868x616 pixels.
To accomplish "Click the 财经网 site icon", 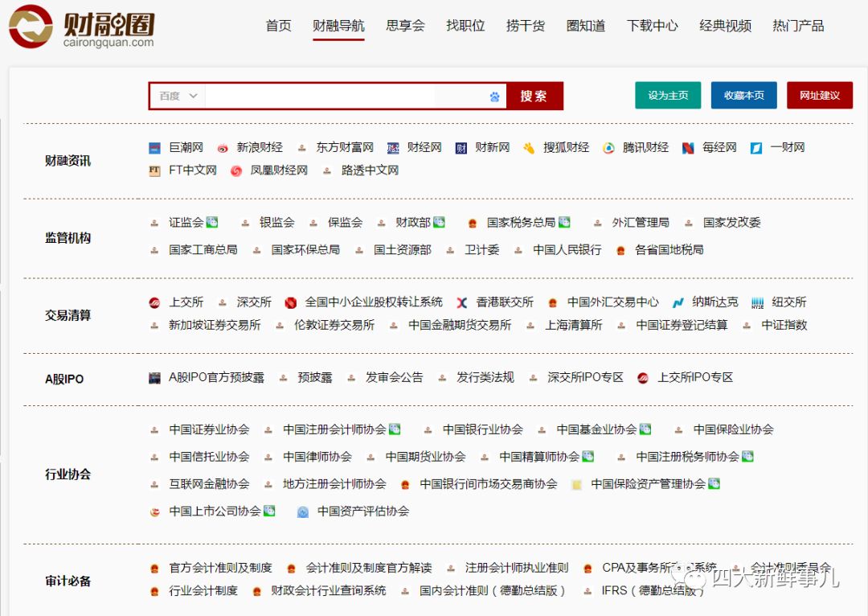I will point(393,148).
